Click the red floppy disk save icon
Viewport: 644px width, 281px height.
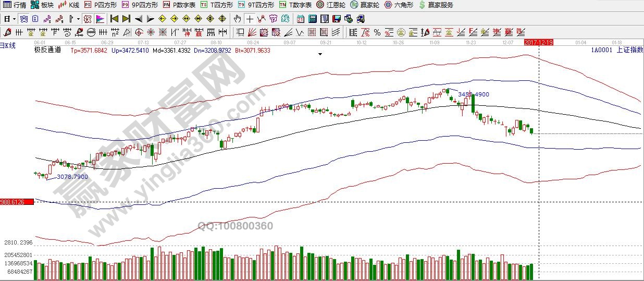(x=336, y=19)
